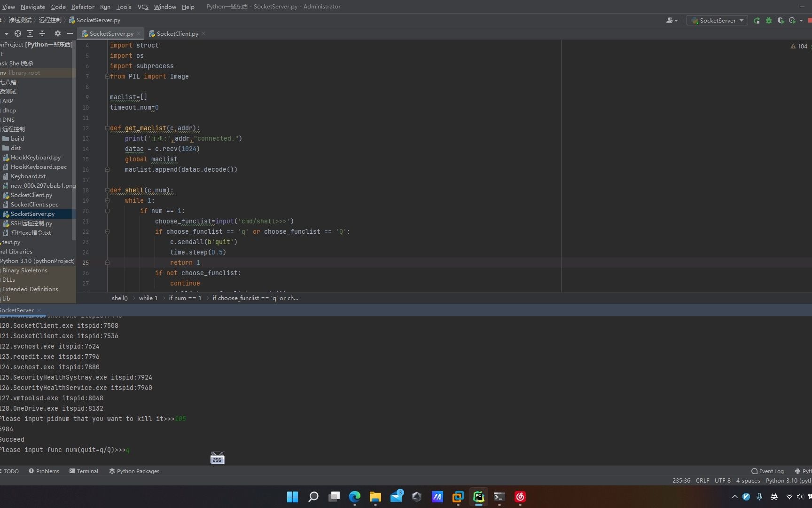Viewport: 812px width, 508px height.
Task: Open the TODO tool window
Action: (x=10, y=471)
